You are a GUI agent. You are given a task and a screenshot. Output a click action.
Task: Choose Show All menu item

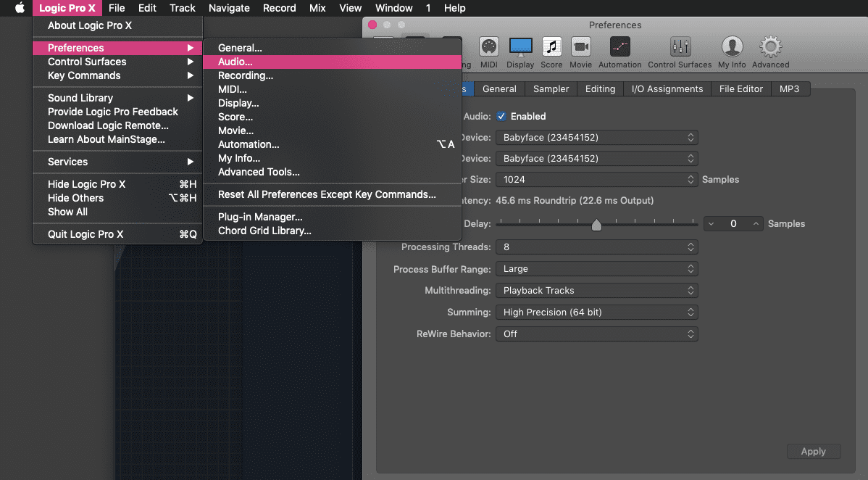118,212
